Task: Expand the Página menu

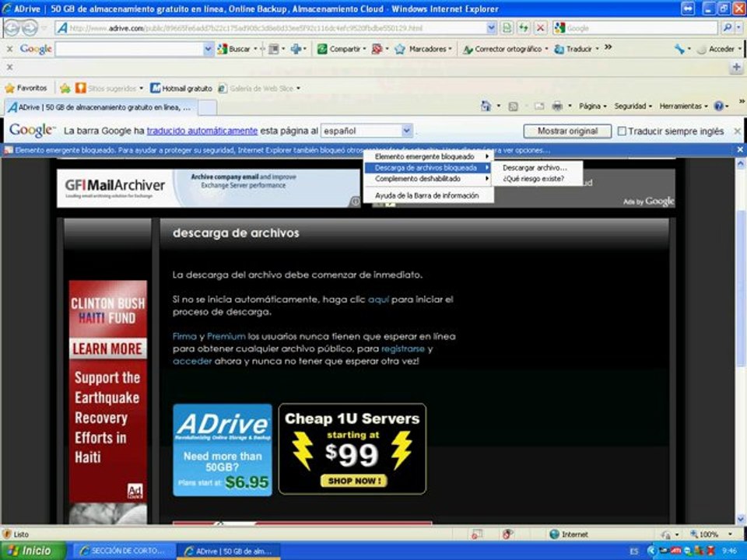Action: (x=592, y=106)
